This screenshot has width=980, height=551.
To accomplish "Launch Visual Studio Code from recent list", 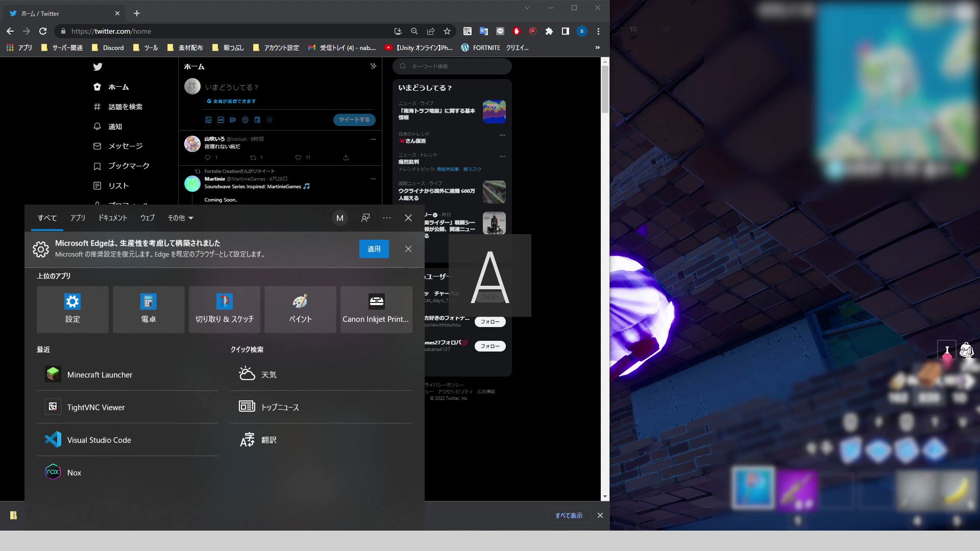I will pyautogui.click(x=128, y=440).
